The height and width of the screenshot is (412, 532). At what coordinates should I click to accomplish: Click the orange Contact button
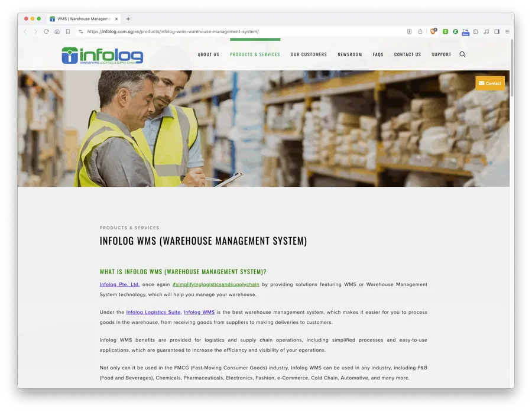coord(490,83)
